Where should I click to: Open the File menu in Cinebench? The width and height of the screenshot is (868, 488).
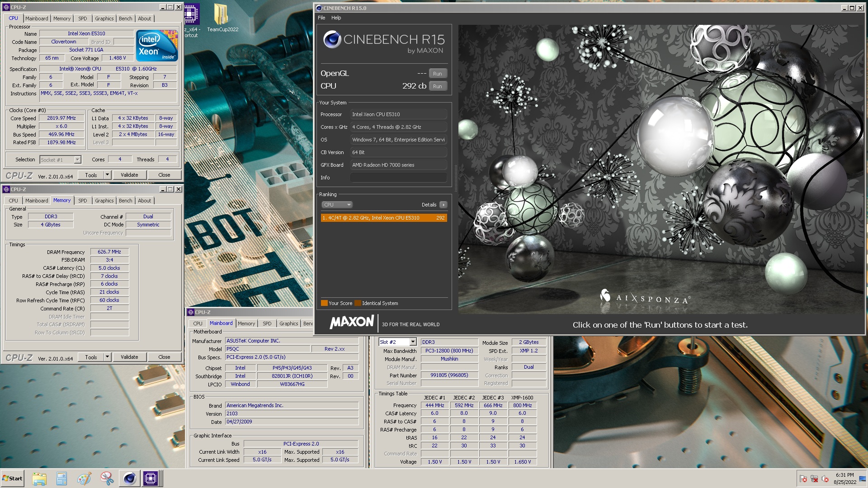[x=321, y=18]
